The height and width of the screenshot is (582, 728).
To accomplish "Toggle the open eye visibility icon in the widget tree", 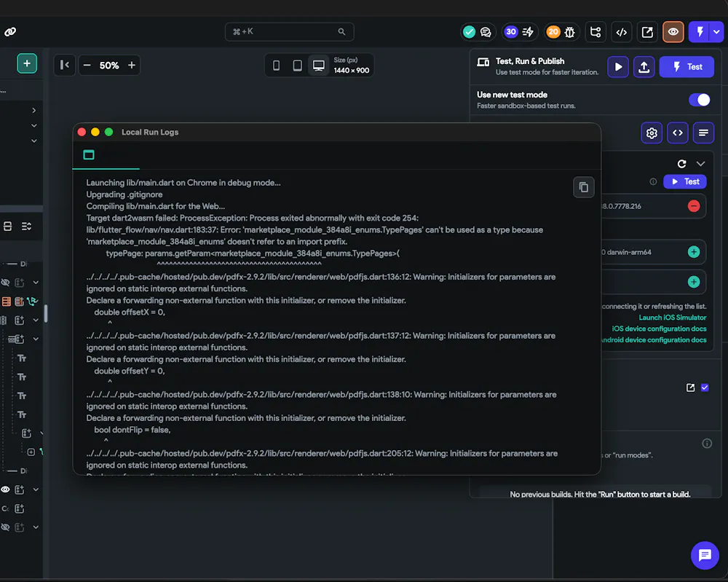I will (5, 489).
